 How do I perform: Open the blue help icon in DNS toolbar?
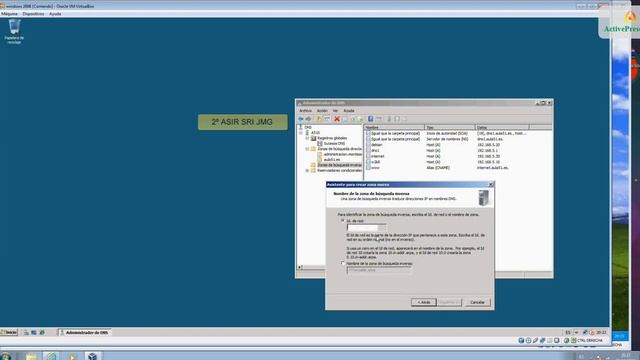(x=370, y=119)
